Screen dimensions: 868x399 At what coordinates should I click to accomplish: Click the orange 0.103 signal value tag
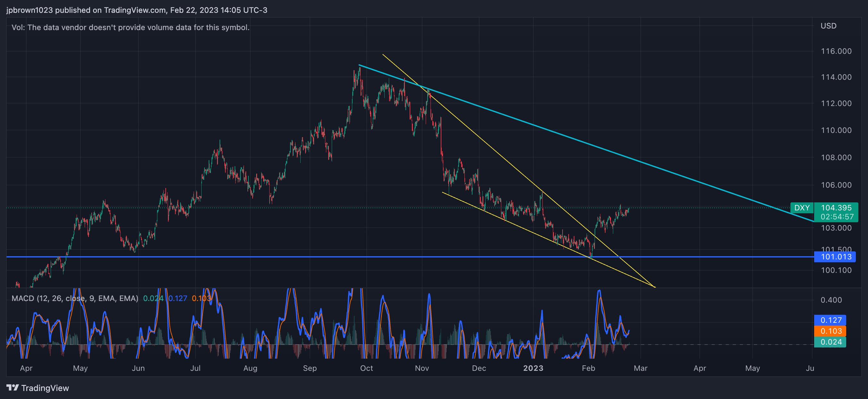pyautogui.click(x=830, y=331)
